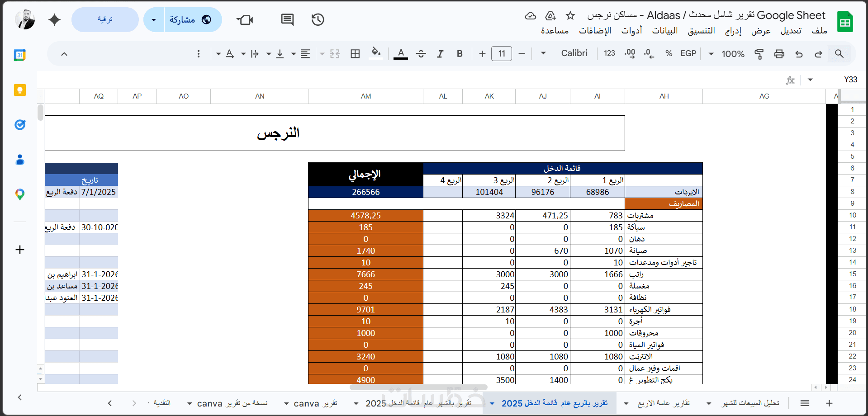The height and width of the screenshot is (416, 868).
Task: Print the spreadsheet
Action: click(x=779, y=54)
